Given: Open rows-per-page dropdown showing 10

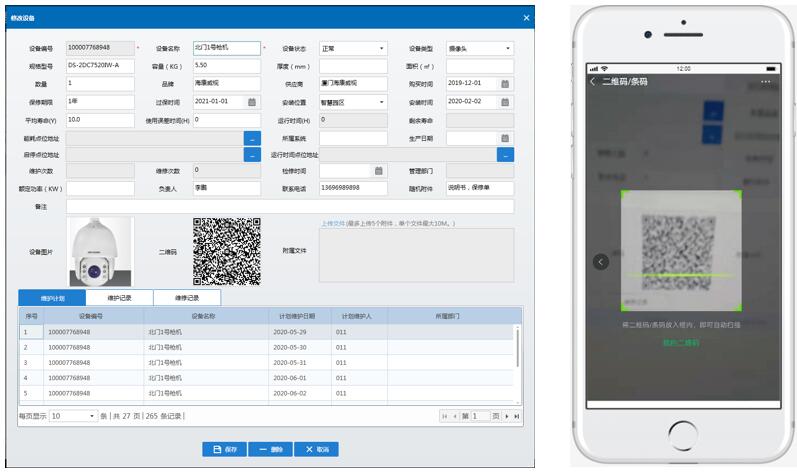Looking at the screenshot, I should (x=73, y=416).
